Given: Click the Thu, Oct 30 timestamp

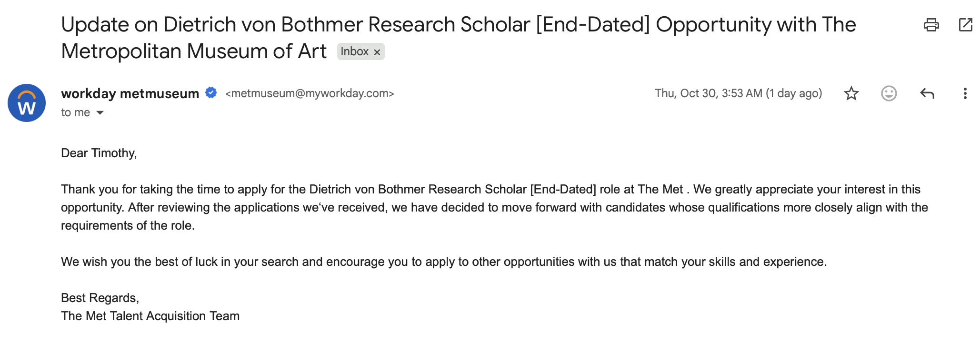Looking at the screenshot, I should [x=738, y=93].
